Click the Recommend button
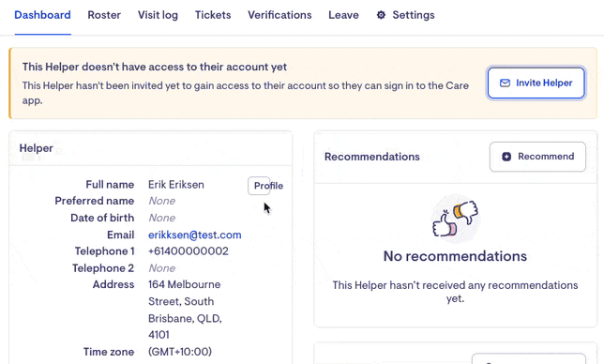 coord(537,157)
